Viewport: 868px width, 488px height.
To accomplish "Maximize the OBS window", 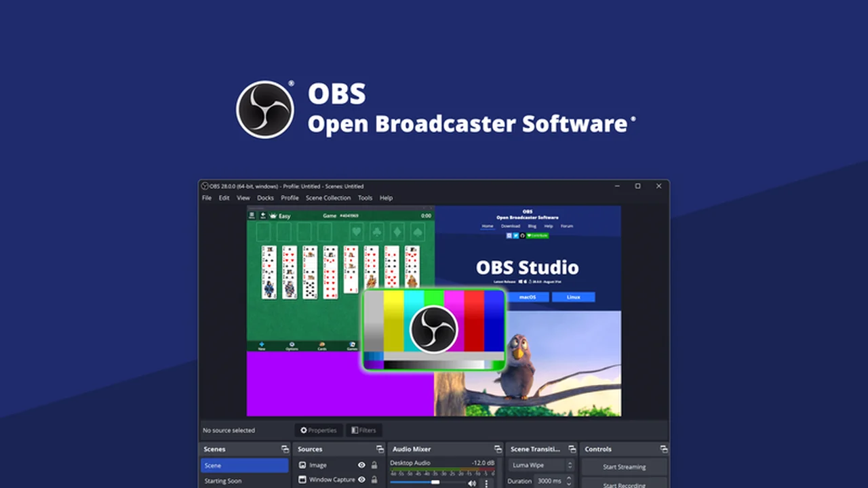I will [x=637, y=186].
